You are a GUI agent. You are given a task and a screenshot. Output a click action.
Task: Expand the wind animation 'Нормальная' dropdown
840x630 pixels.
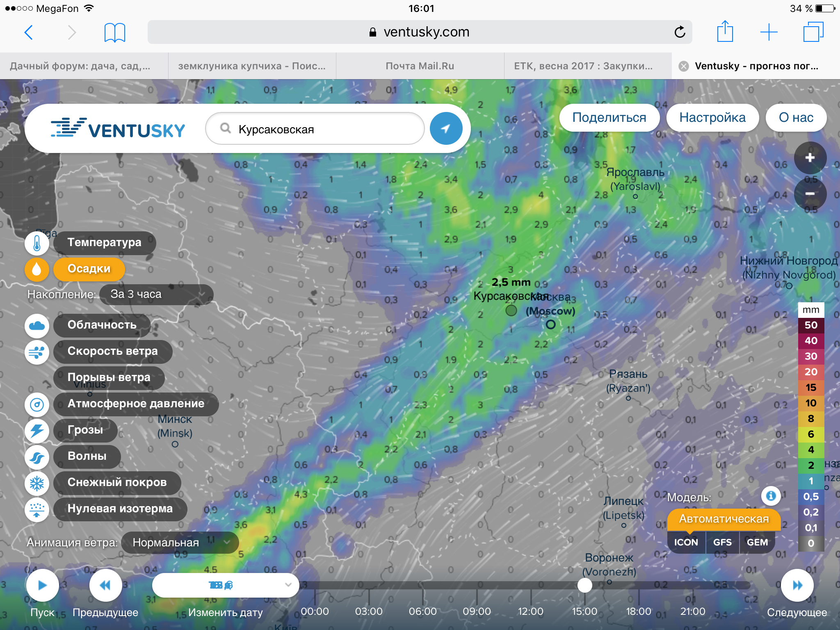[180, 543]
